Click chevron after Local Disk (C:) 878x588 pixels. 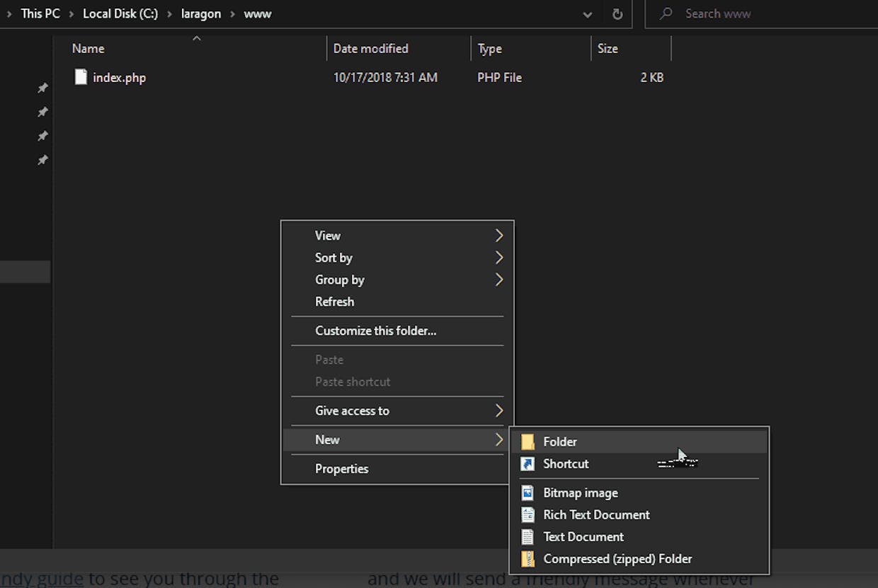point(170,14)
